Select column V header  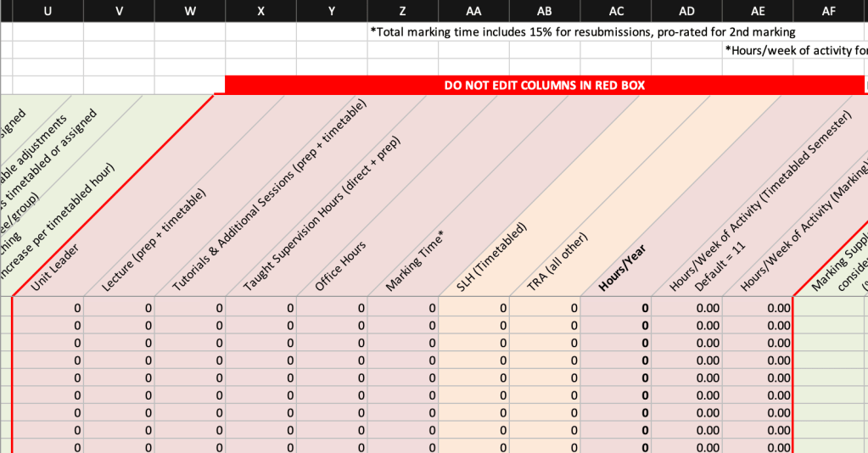point(119,10)
